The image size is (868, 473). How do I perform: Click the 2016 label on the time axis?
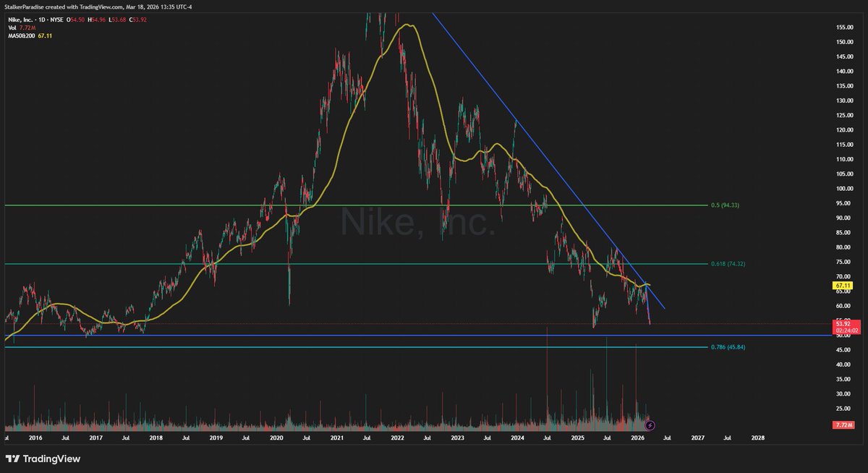[x=35, y=438]
